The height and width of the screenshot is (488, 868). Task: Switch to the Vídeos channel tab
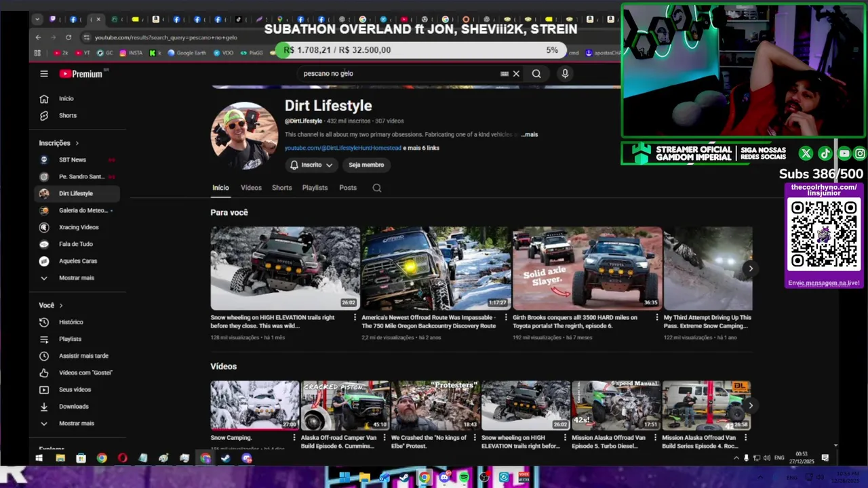[x=251, y=188]
